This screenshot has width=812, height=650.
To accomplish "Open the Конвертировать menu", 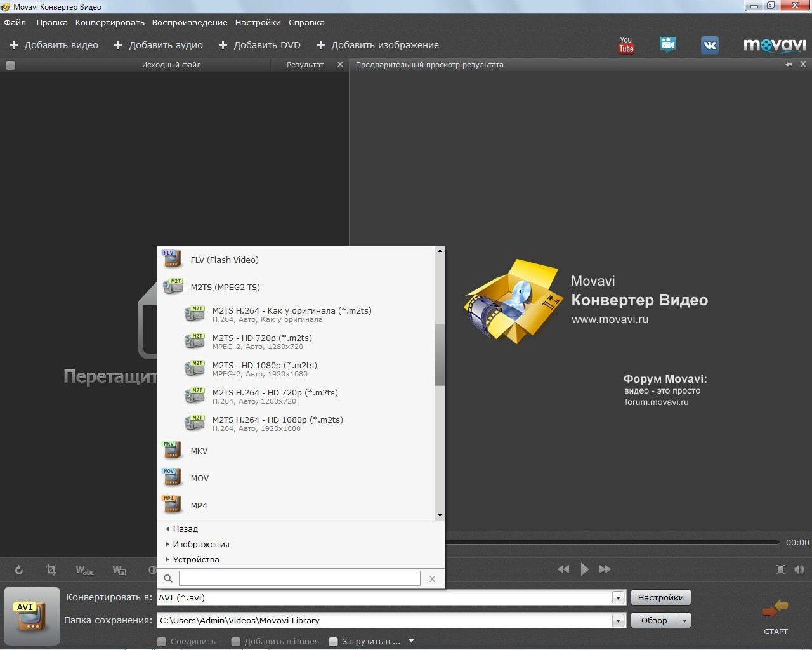I will (110, 22).
